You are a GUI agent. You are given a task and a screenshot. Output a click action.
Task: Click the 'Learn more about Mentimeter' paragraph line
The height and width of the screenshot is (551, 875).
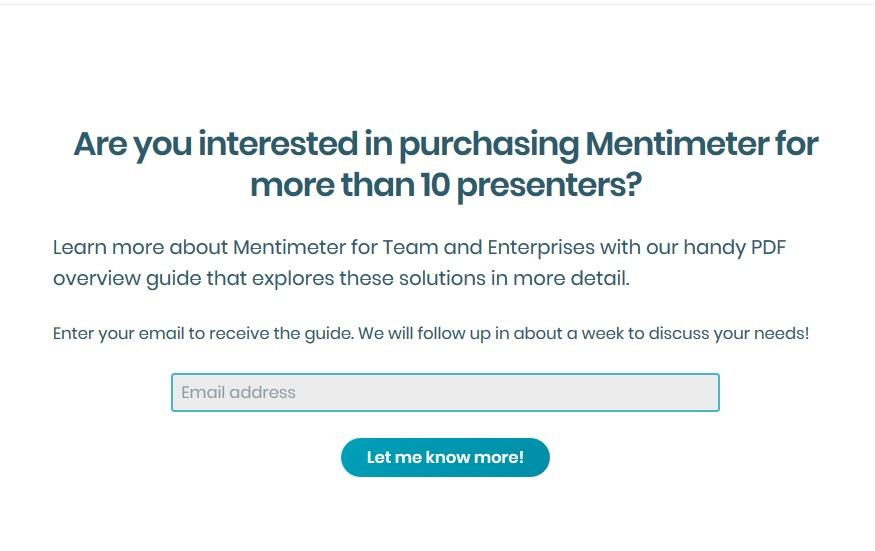pos(419,247)
